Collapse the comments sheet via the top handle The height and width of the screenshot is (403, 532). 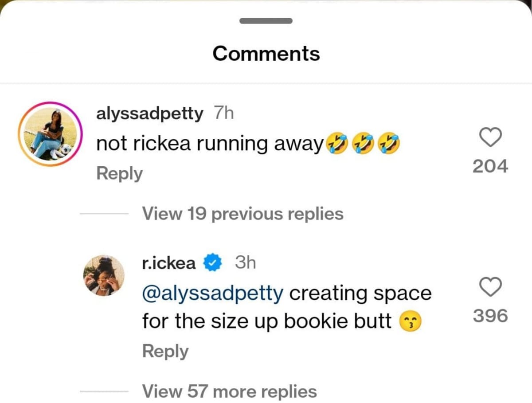coord(266,20)
